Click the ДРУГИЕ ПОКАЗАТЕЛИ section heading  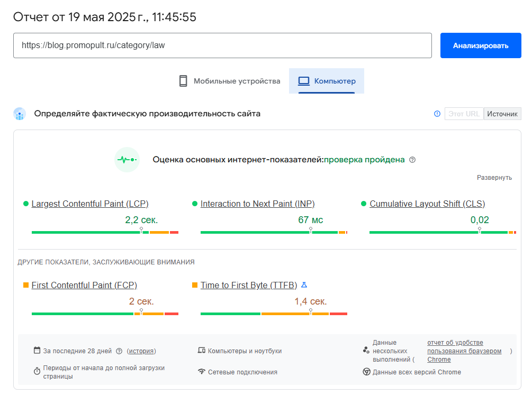[106, 262]
